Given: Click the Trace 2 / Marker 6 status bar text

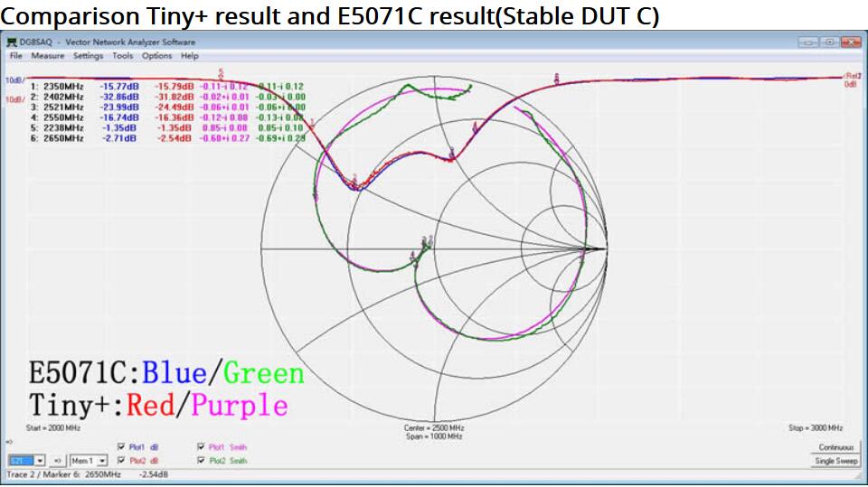Looking at the screenshot, I should pos(88,475).
